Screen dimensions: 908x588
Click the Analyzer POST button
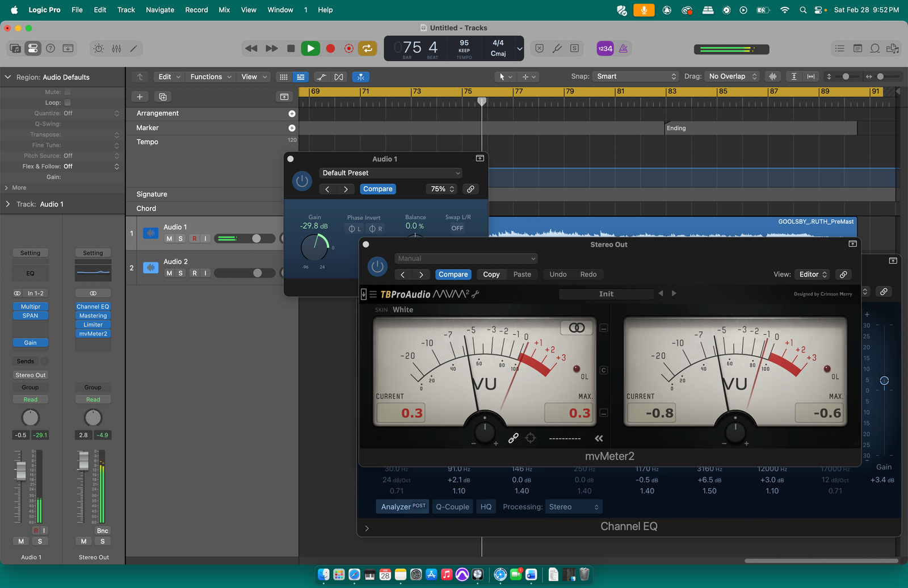point(402,507)
